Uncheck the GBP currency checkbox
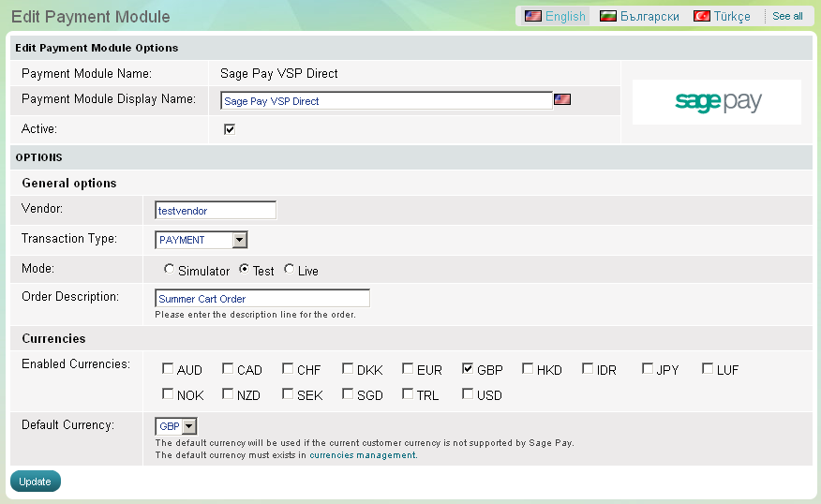821x504 pixels. (468, 369)
